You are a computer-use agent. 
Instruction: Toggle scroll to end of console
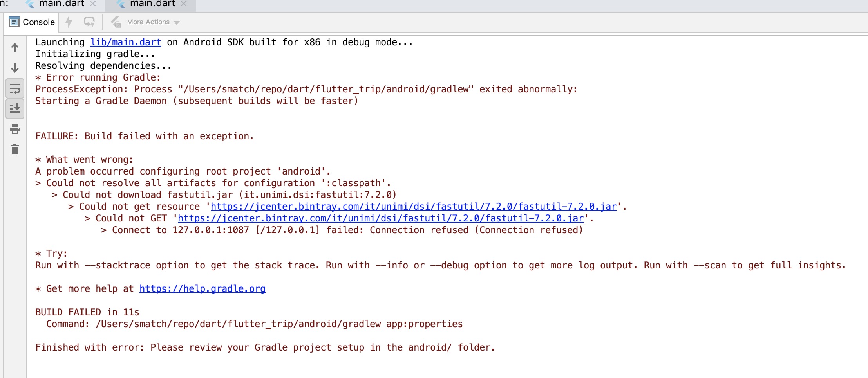point(15,108)
